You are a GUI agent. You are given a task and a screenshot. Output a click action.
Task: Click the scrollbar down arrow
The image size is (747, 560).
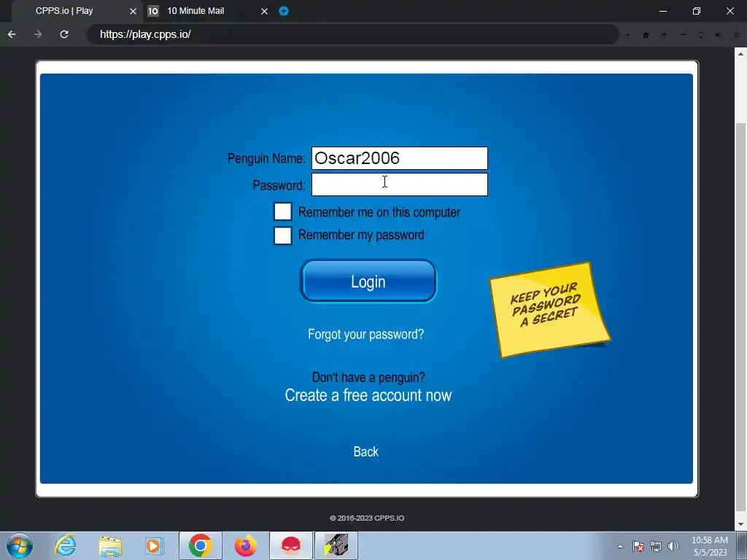741,525
